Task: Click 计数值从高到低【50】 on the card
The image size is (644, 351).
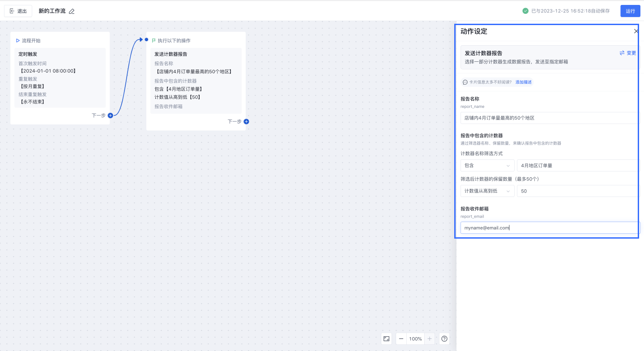Action: [178, 97]
